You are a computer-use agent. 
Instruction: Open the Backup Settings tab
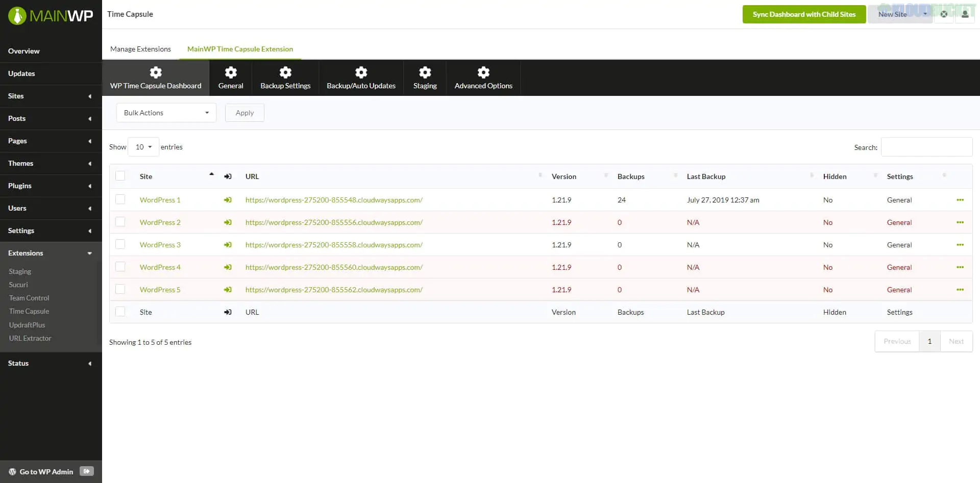(285, 78)
